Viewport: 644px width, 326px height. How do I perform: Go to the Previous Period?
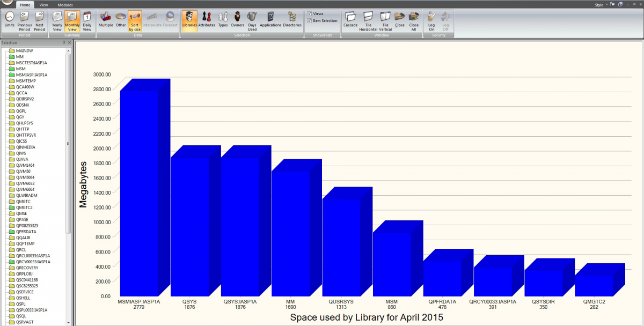(25, 20)
